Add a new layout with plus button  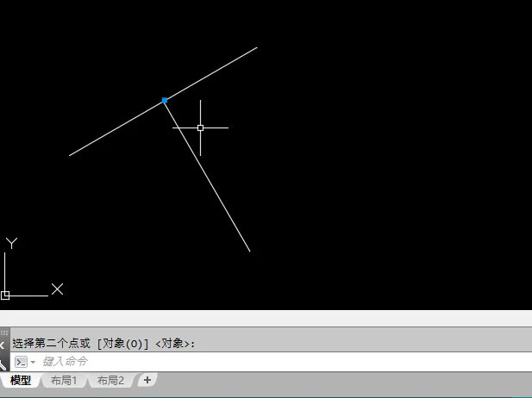[x=147, y=380]
